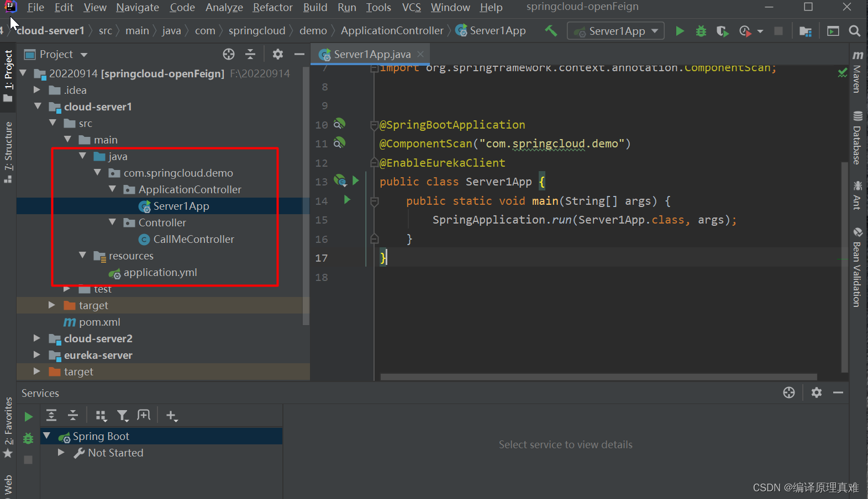Open the Analyze menu
The width and height of the screenshot is (868, 499).
[x=224, y=7]
